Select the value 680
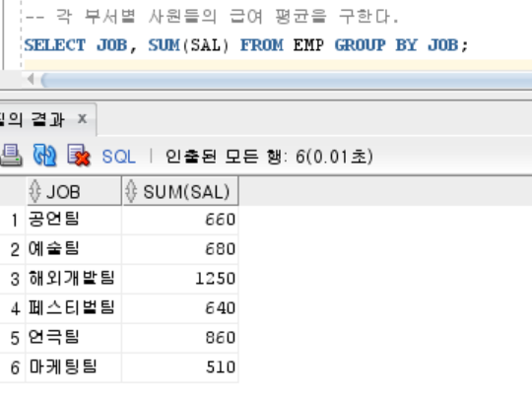This screenshot has width=532, height=393. tap(180, 249)
